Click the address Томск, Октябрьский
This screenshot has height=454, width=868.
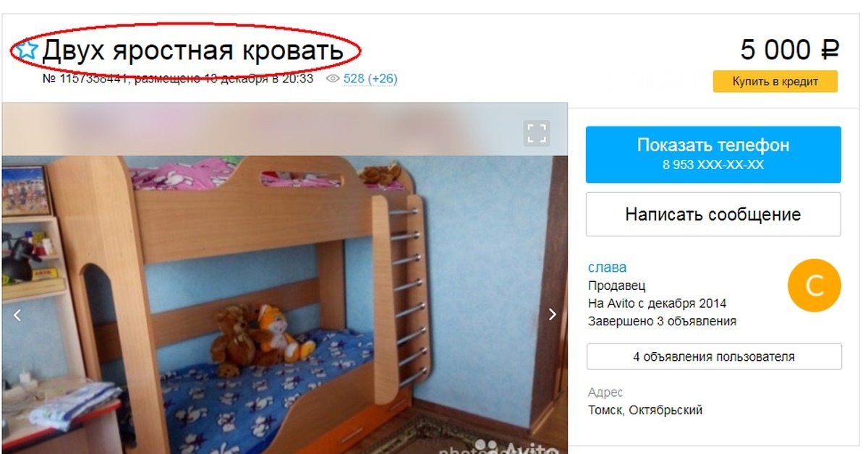click(x=645, y=411)
